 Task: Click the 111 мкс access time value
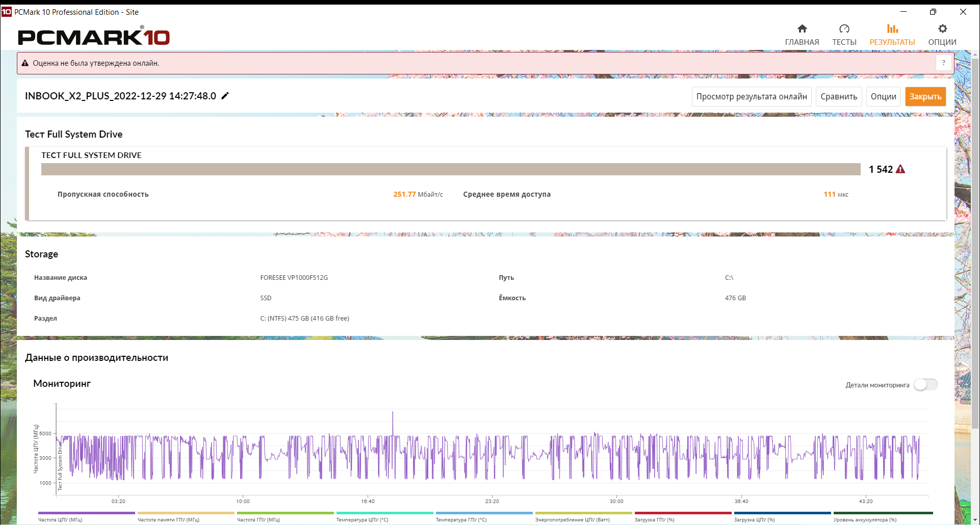click(836, 194)
